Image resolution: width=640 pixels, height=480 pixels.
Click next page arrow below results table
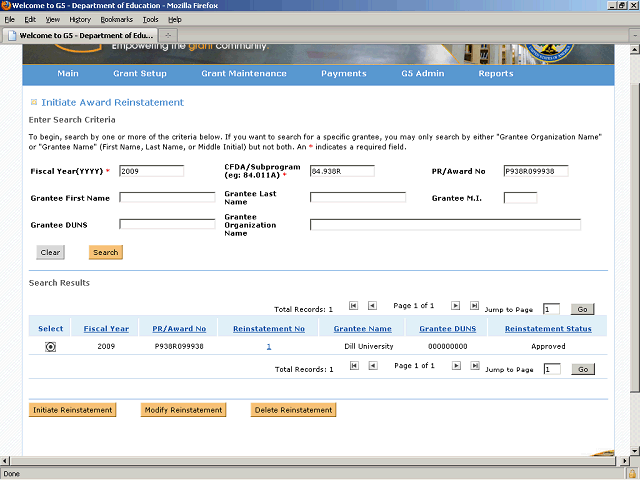[x=456, y=366]
